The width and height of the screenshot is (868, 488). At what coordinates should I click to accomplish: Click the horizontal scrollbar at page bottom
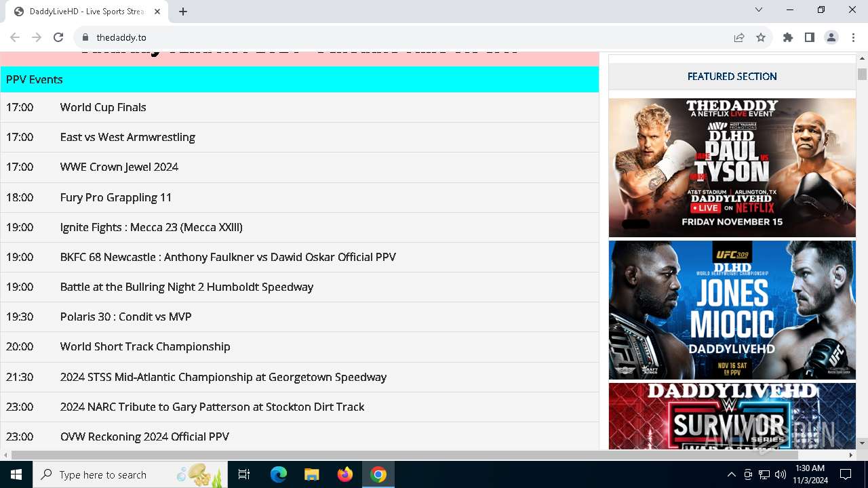click(404, 455)
